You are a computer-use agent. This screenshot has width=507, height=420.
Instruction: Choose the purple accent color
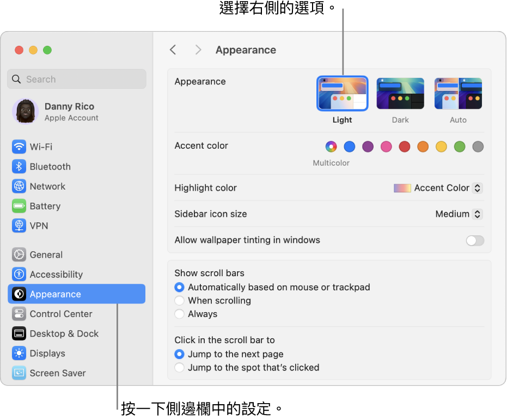tap(368, 147)
